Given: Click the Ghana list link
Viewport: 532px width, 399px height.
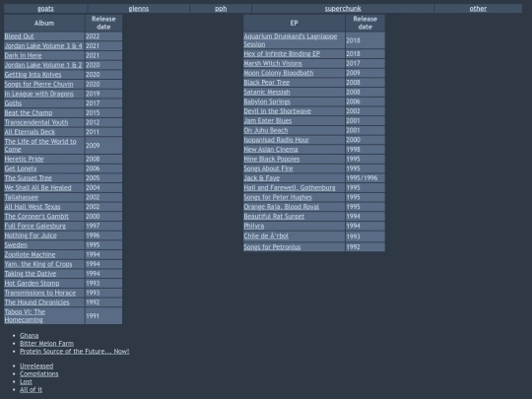Looking at the screenshot, I should pos(30,336).
